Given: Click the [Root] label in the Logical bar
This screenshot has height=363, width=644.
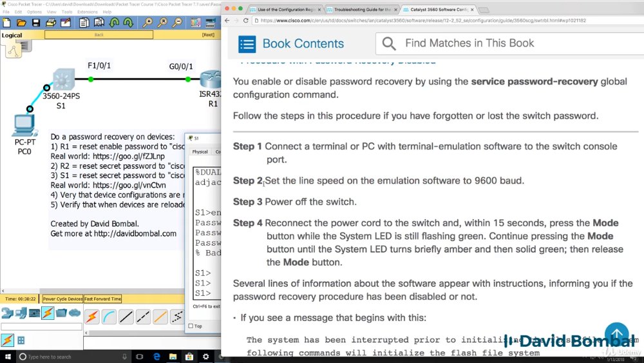Looking at the screenshot, I should click(x=208, y=35).
